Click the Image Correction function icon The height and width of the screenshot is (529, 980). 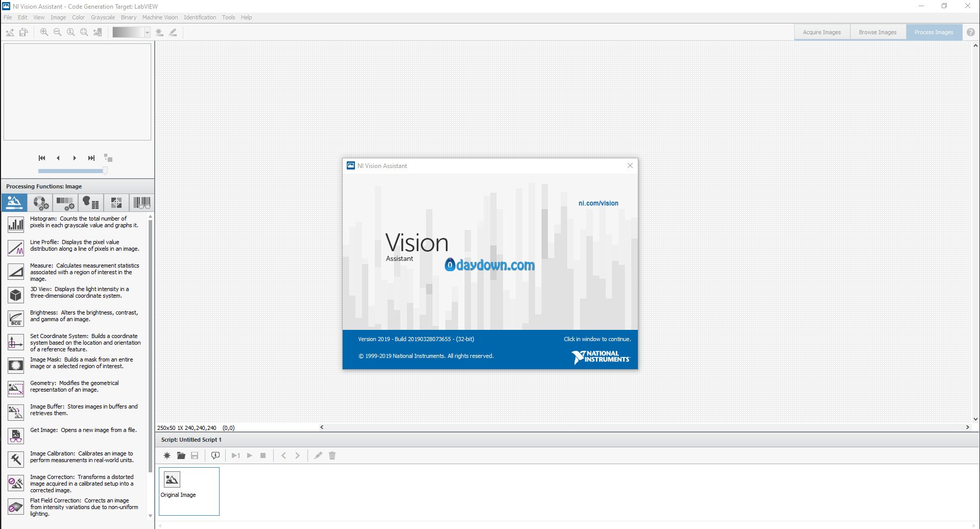[x=16, y=483]
